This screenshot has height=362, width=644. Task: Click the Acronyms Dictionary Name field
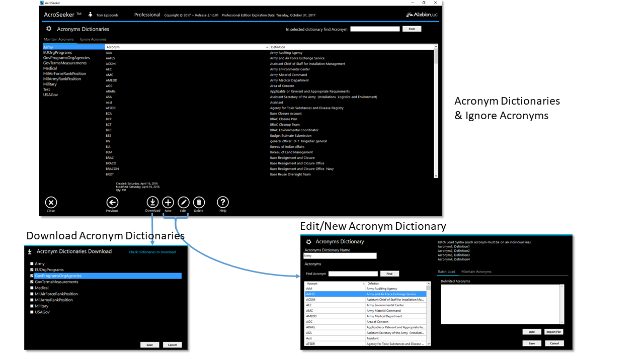tap(340, 255)
